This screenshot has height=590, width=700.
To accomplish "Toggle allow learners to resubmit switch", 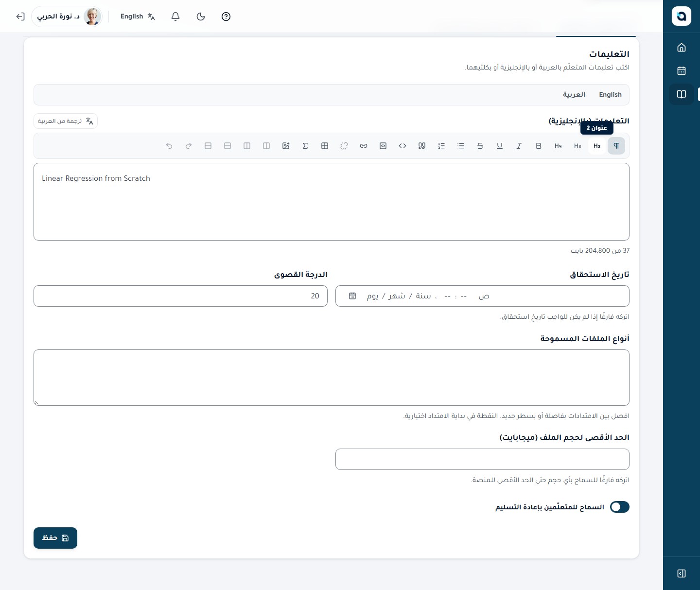I will (x=620, y=507).
